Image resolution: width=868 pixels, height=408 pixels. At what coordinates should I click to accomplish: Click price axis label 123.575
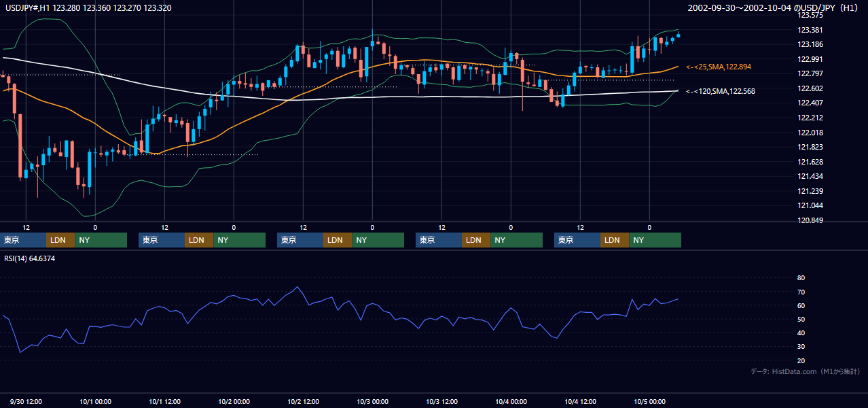point(810,15)
